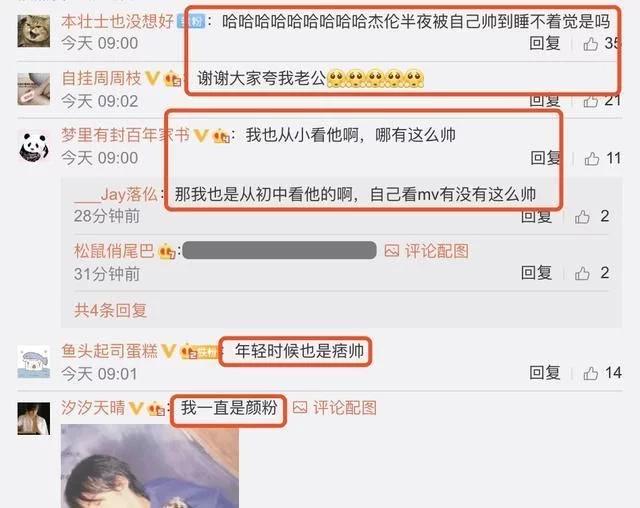This screenshot has width=640, height=508.
Task: Like the comment by 本壮士也没想好
Action: [591, 43]
